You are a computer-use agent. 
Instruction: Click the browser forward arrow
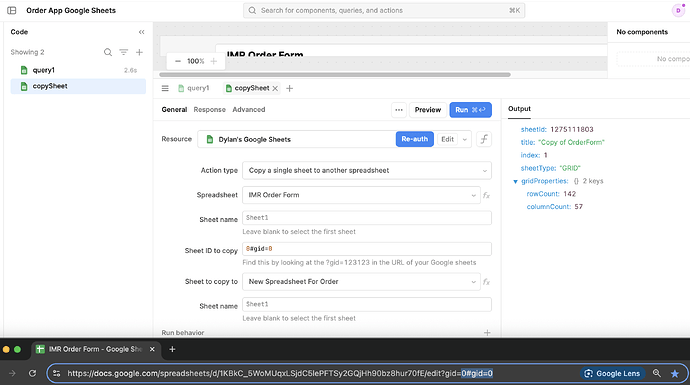(12, 374)
